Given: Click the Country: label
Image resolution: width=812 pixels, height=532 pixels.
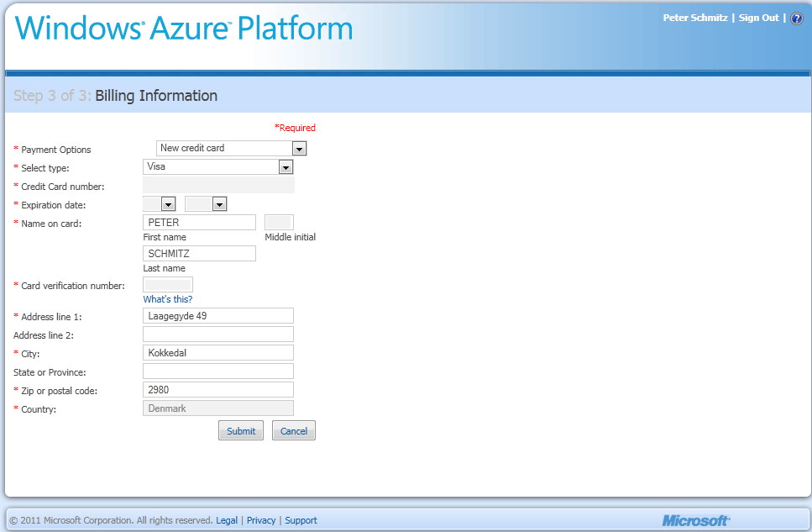Looking at the screenshot, I should 39,409.
